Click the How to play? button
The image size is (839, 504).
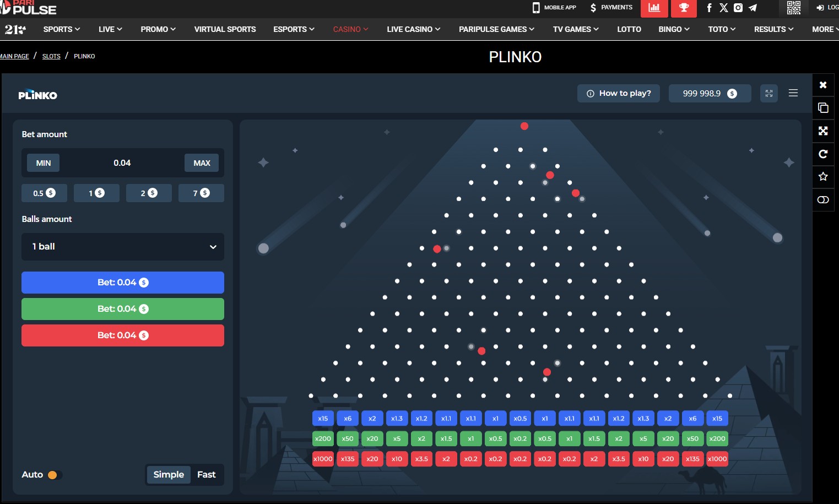coord(619,94)
